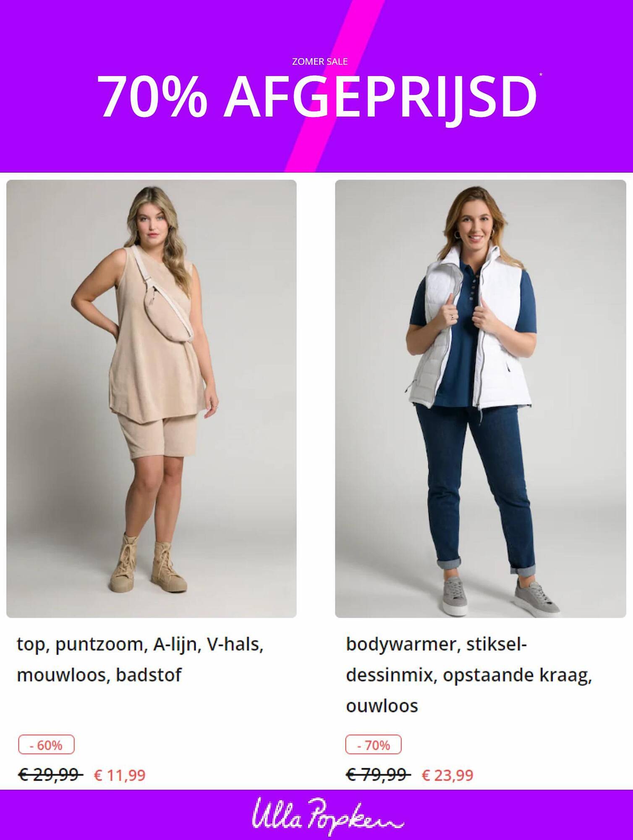Click the € 23,99 sale price

click(x=447, y=775)
